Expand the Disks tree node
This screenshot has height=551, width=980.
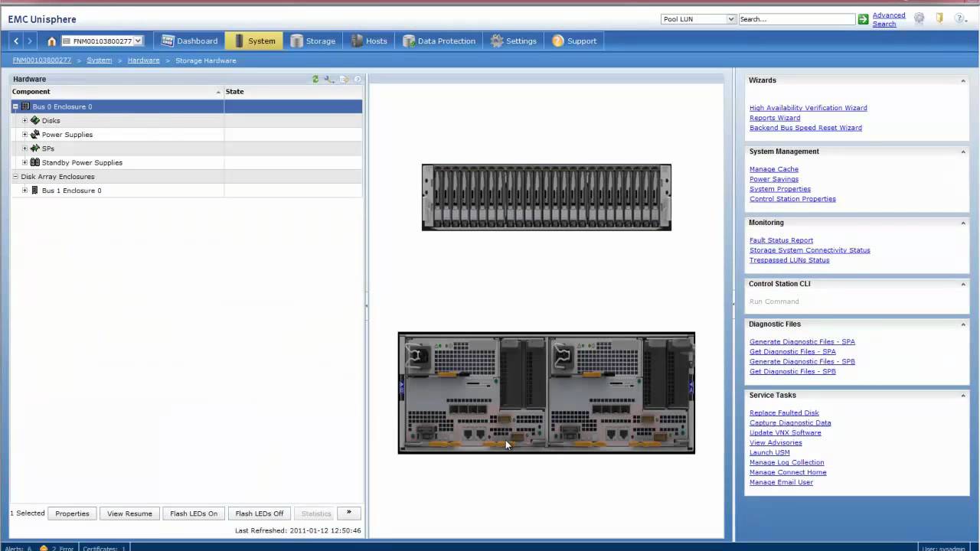(x=24, y=120)
